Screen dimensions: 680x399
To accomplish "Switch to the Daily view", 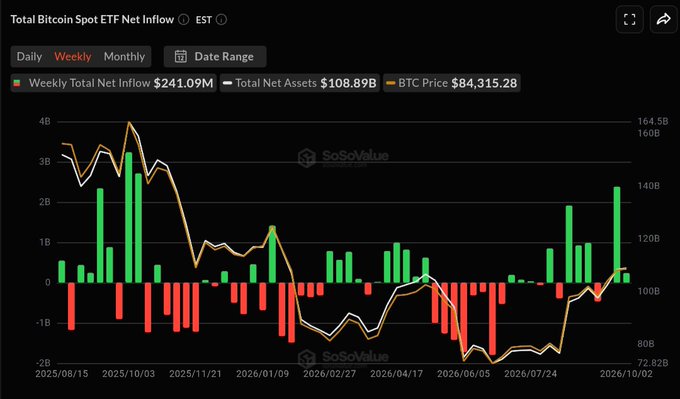I will (29, 56).
